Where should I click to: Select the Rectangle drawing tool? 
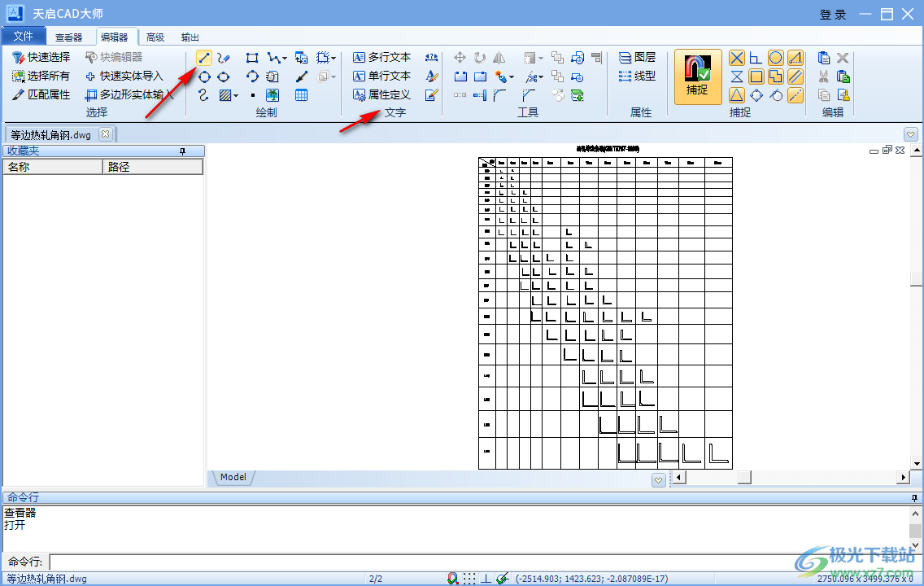(252, 58)
